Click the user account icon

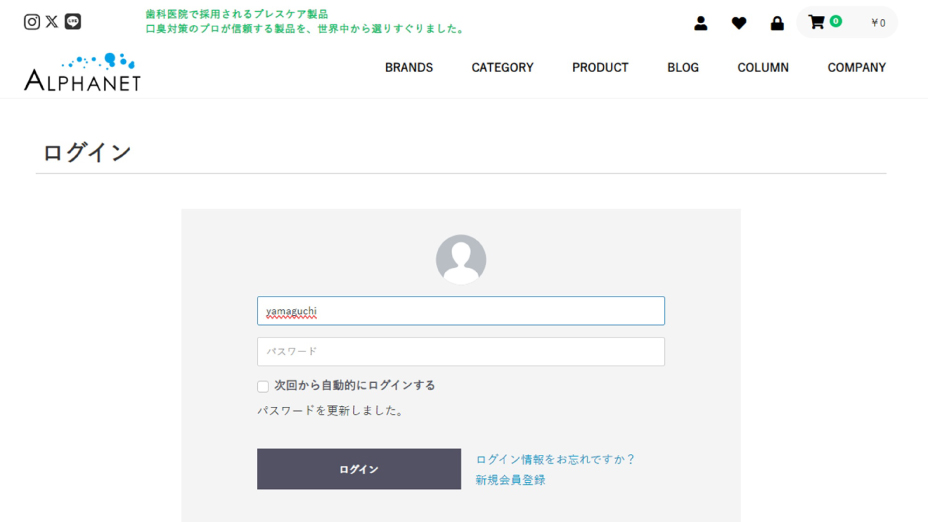[x=701, y=23]
